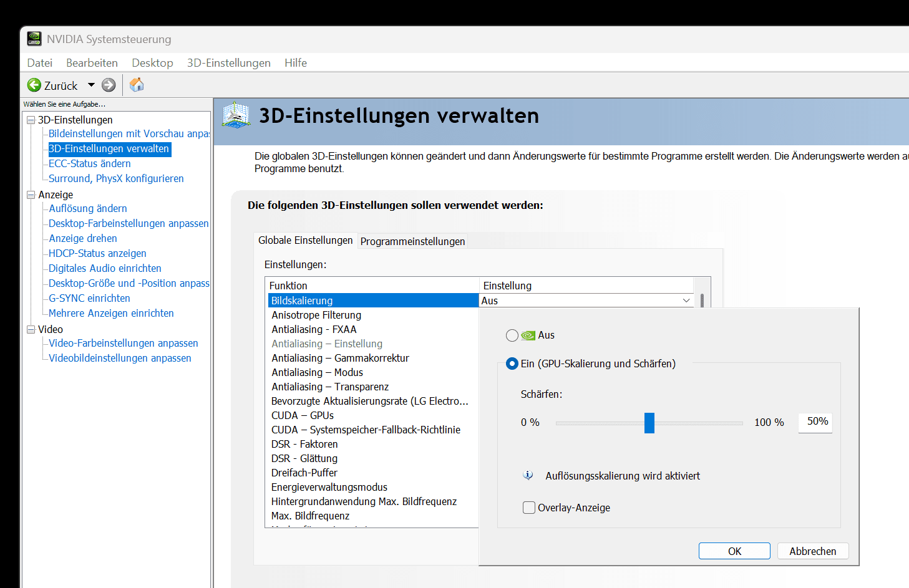This screenshot has height=588, width=909.
Task: Collapse the 3D-Einstellungen tree node
Action: click(x=31, y=120)
